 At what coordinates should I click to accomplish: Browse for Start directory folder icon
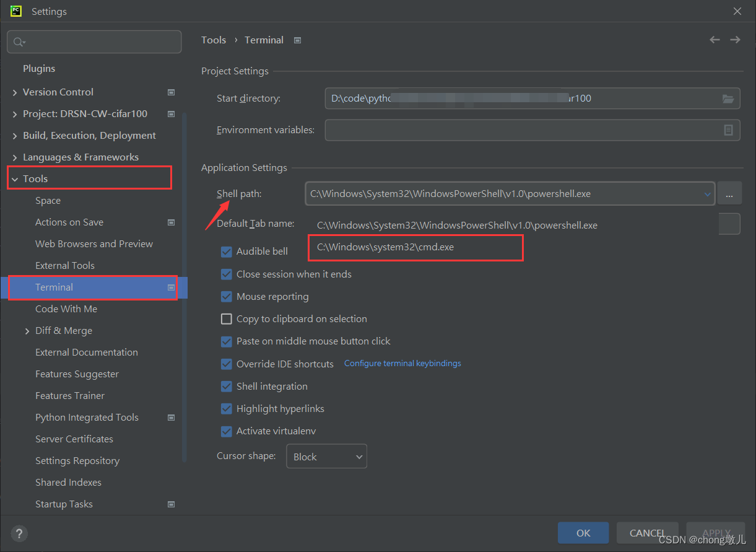coord(728,99)
